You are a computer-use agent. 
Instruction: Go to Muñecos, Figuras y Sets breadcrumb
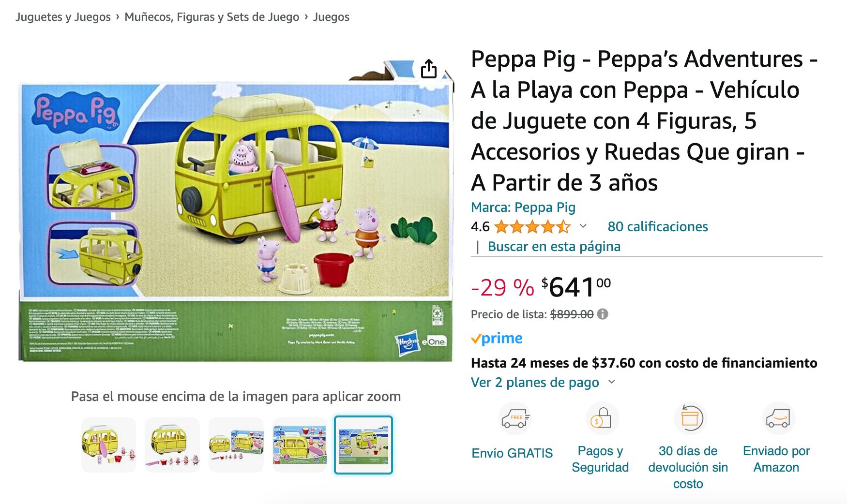(212, 17)
